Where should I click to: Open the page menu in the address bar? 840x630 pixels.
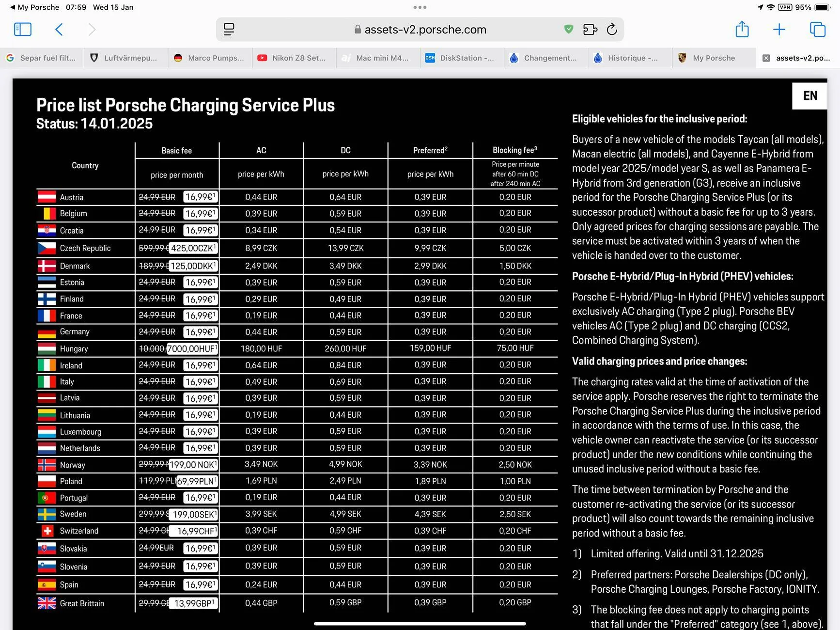pyautogui.click(x=229, y=30)
